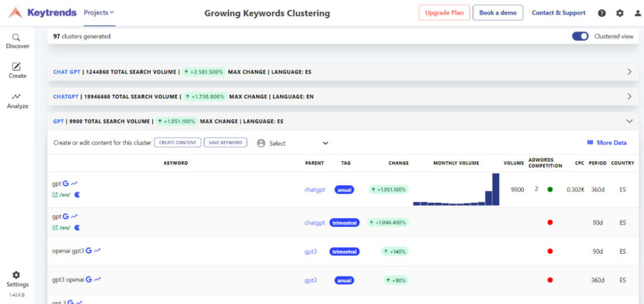Open the Analyze section in sidebar
This screenshot has width=644, height=304.
pos(17,101)
